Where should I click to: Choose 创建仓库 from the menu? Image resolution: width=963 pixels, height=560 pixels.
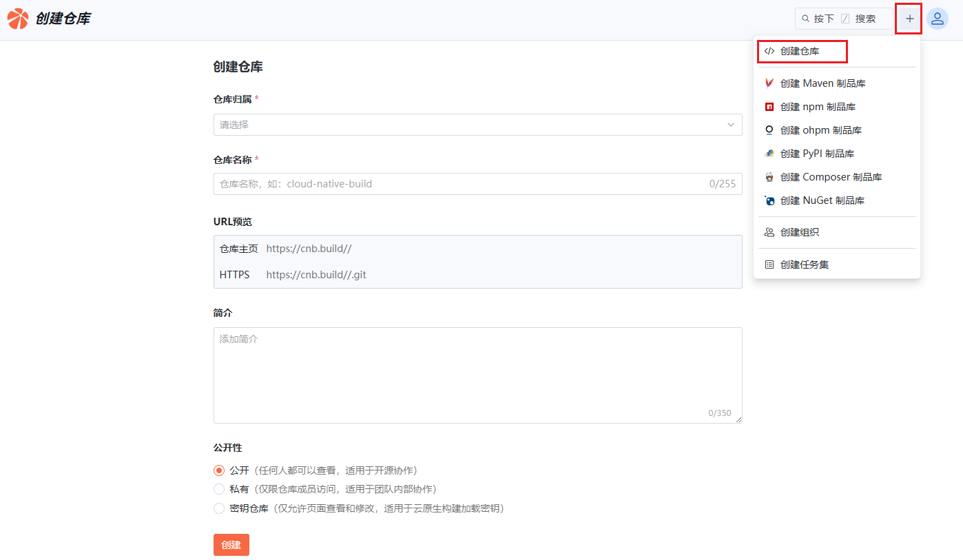coord(837,51)
